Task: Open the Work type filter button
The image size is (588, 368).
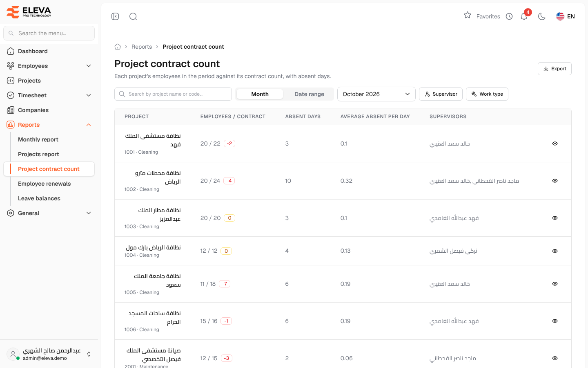Action: (x=487, y=94)
